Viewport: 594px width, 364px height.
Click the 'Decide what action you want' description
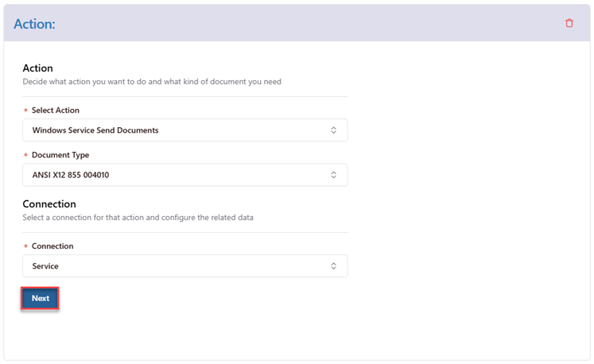152,82
